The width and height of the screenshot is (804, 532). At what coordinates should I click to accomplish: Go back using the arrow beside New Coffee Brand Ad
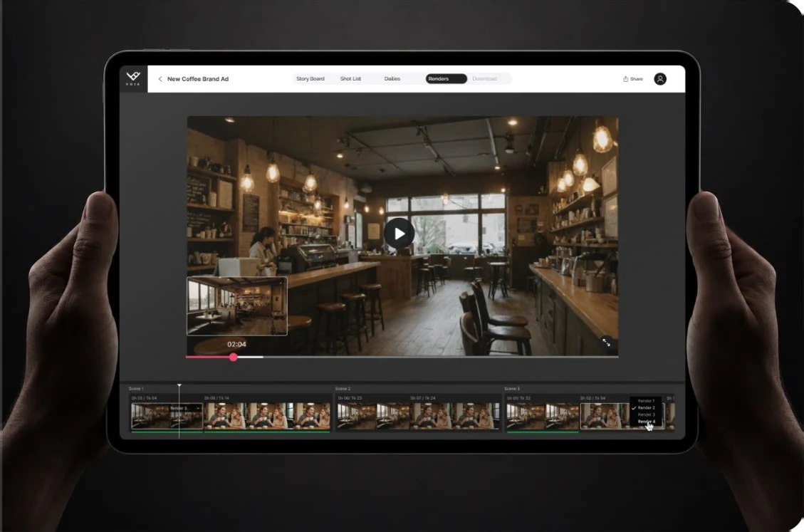160,79
